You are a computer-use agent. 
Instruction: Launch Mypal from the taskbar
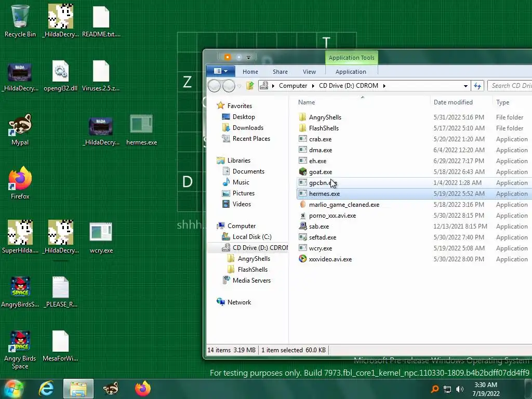[x=111, y=389]
